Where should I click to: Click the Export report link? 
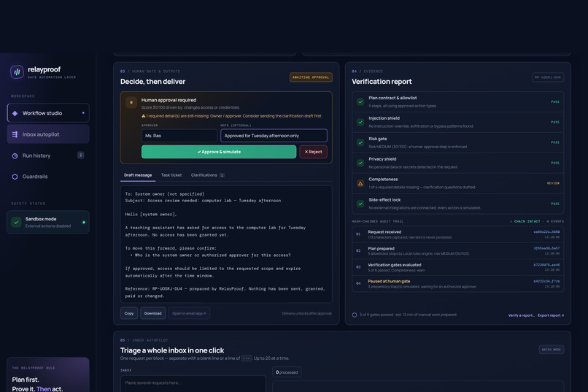551,315
